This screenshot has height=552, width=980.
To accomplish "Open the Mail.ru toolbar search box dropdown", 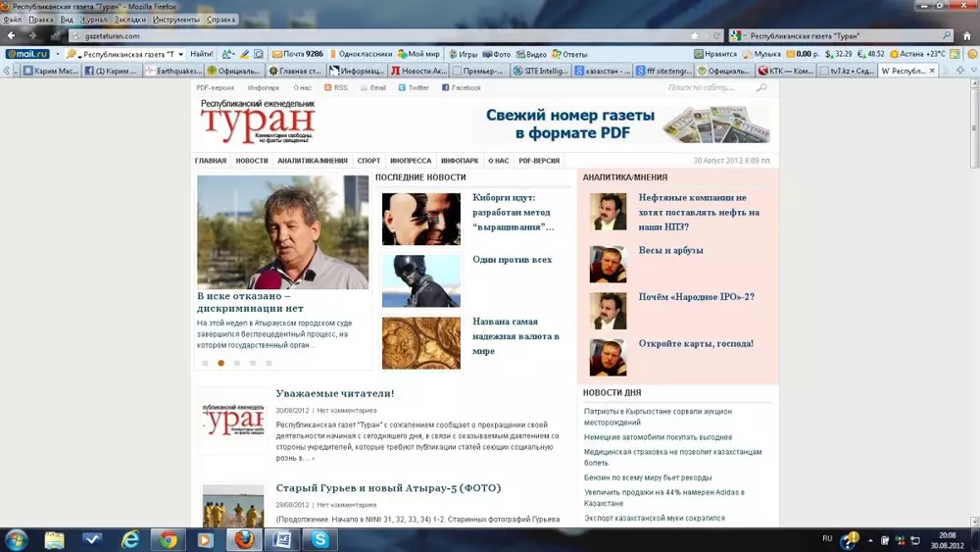I will point(178,54).
